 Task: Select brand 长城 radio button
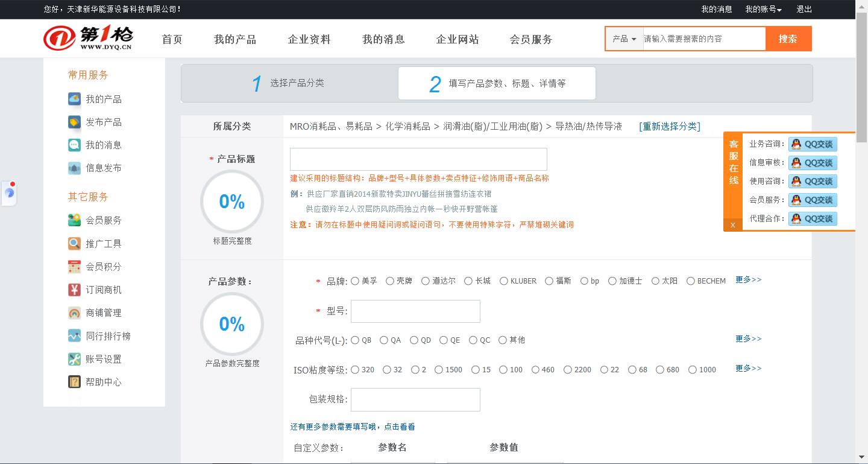click(x=468, y=281)
